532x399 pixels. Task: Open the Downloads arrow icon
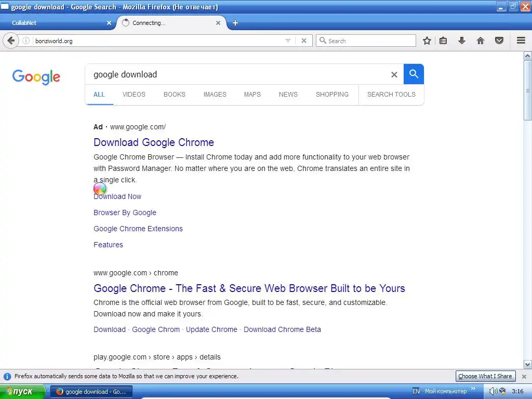point(462,41)
